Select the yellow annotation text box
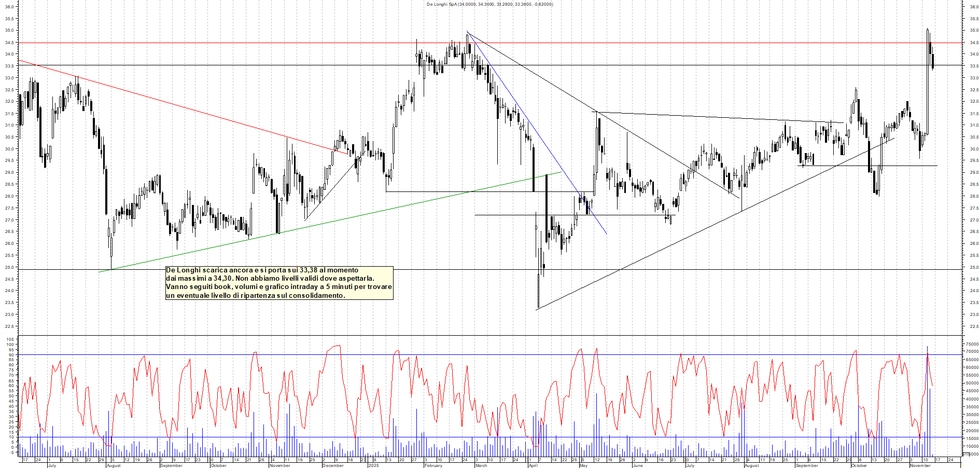Viewport: 980px width, 468px height. click(x=278, y=283)
